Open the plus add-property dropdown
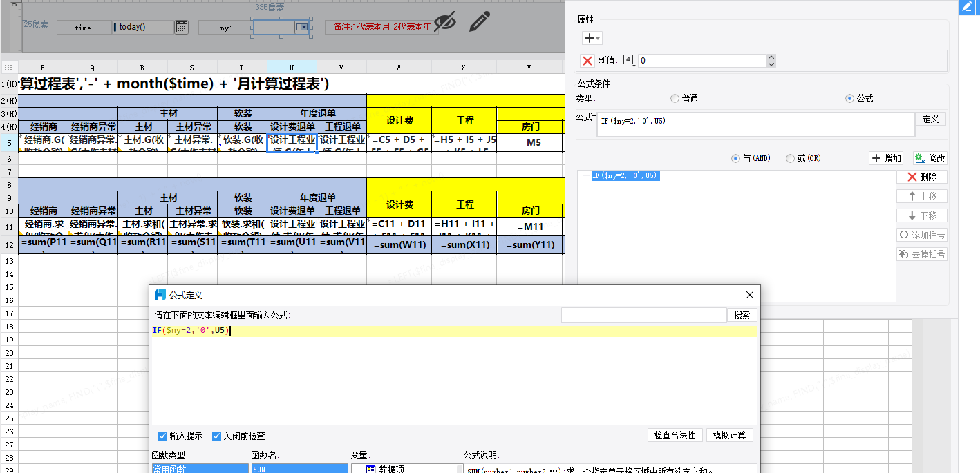The height and width of the screenshot is (473, 980). [x=592, y=38]
